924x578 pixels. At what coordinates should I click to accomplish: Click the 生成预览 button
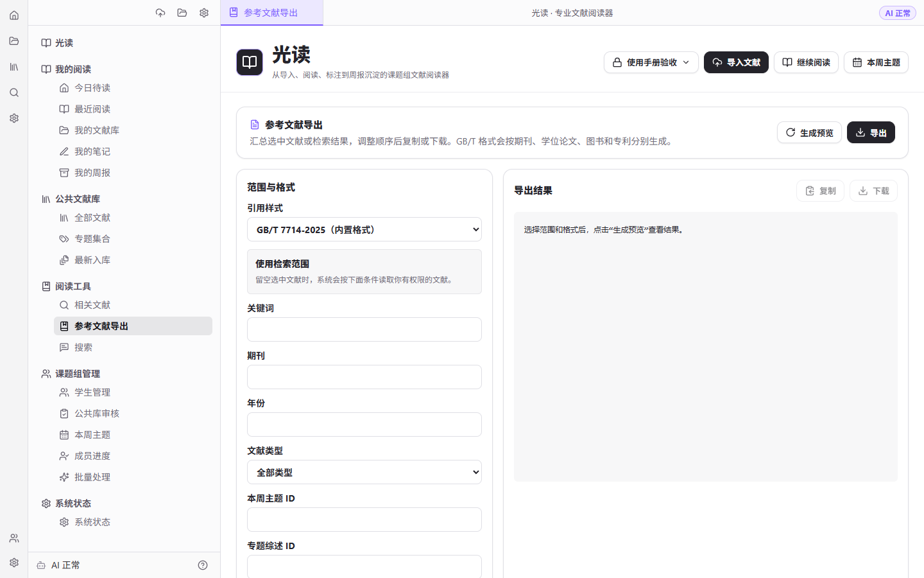(809, 132)
